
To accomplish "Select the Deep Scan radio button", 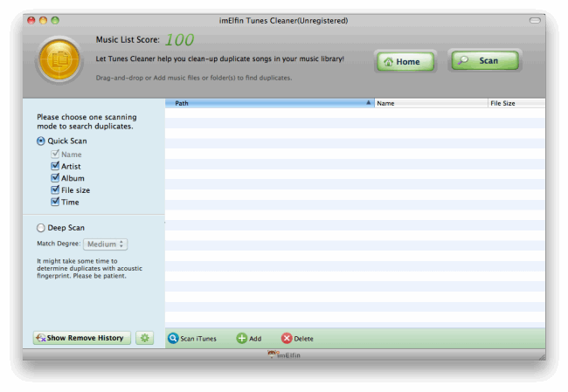I will [40, 228].
